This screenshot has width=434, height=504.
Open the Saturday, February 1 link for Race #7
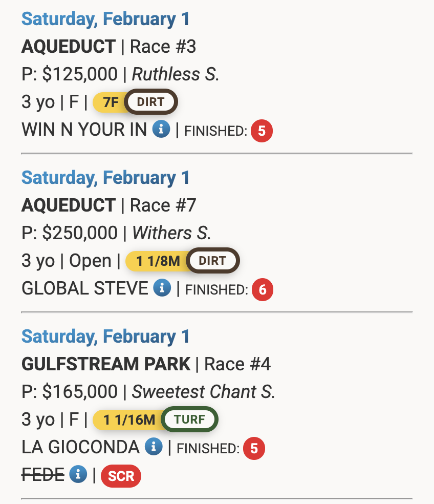pyautogui.click(x=105, y=178)
